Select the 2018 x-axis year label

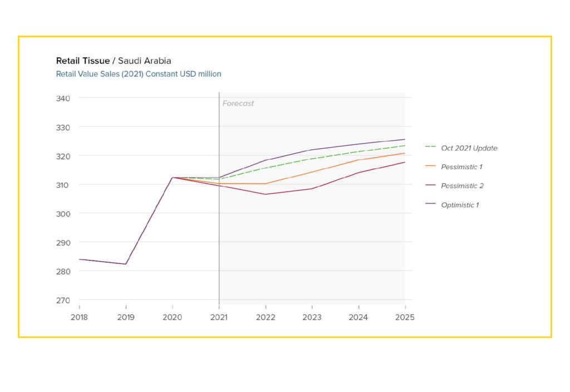[x=79, y=317]
